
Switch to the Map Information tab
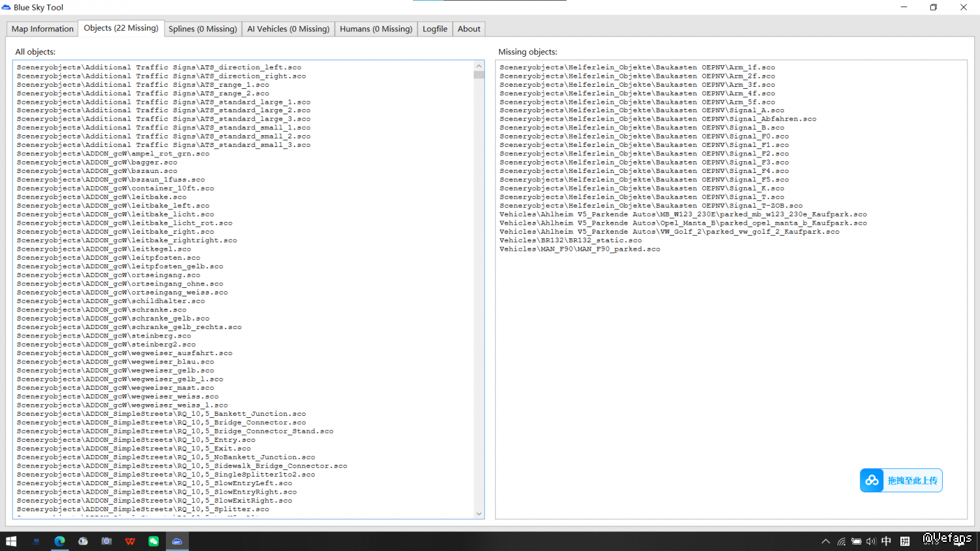(x=42, y=29)
